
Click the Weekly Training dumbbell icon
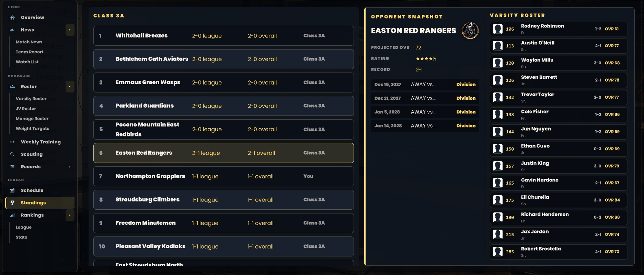12,142
